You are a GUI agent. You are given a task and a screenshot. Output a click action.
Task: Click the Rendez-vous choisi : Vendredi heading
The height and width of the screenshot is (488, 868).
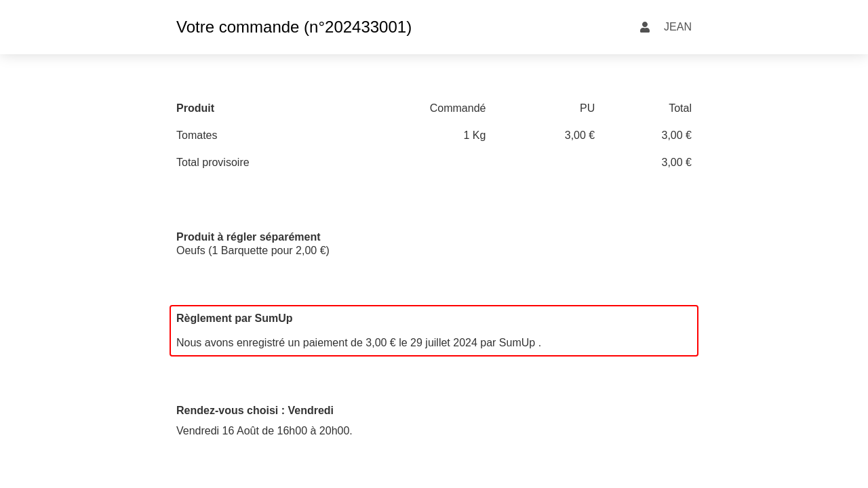click(x=255, y=411)
